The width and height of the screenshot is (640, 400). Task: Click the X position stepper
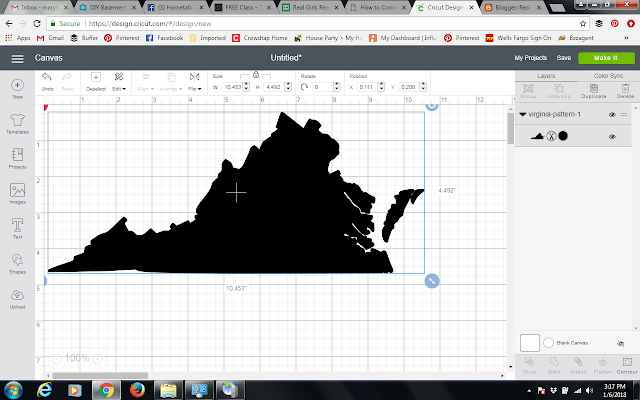382,87
